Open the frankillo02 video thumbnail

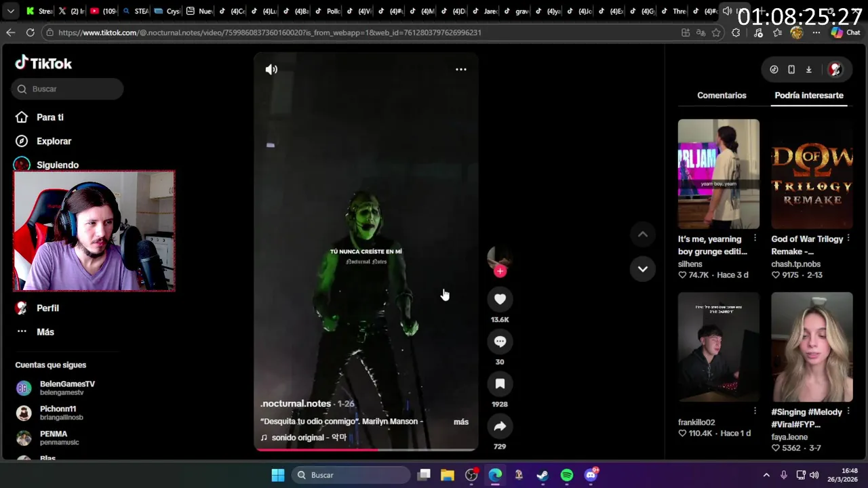click(x=719, y=347)
